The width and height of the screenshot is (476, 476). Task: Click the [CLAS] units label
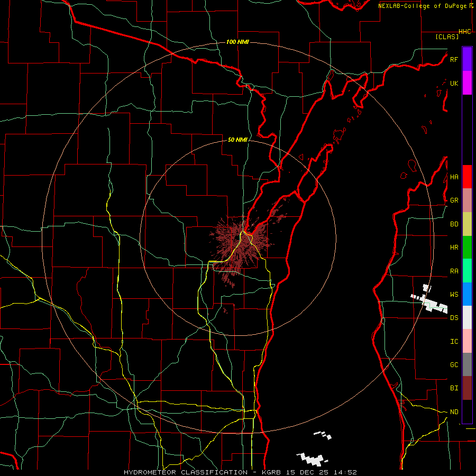[447, 36]
